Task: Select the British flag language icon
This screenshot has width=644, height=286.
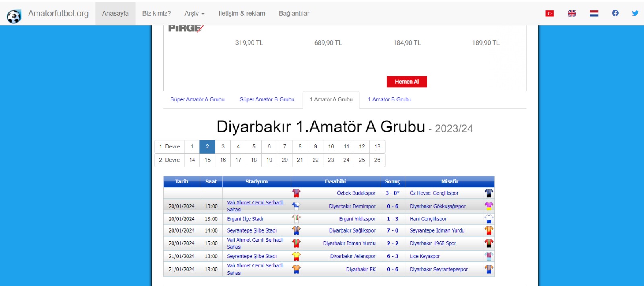Action: point(572,14)
